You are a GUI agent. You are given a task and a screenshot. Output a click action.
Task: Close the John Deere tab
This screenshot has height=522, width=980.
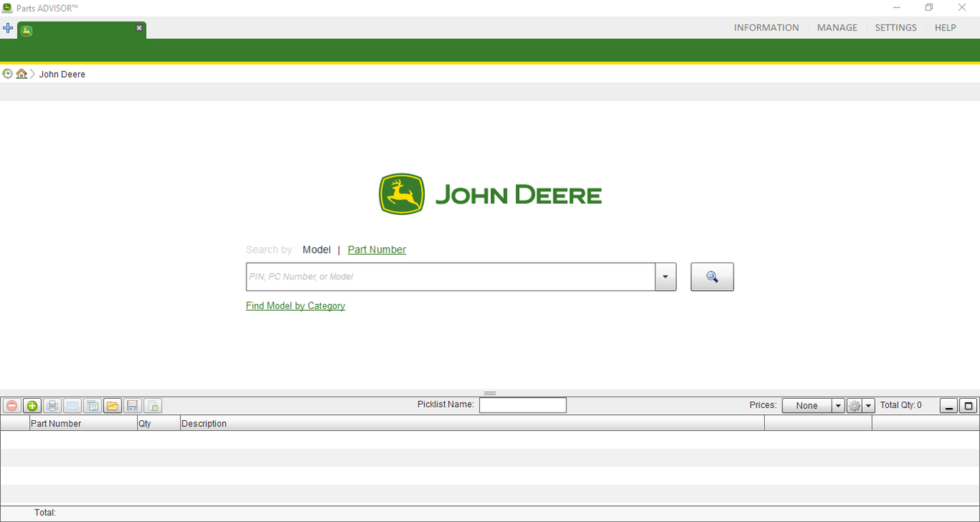pyautogui.click(x=139, y=28)
